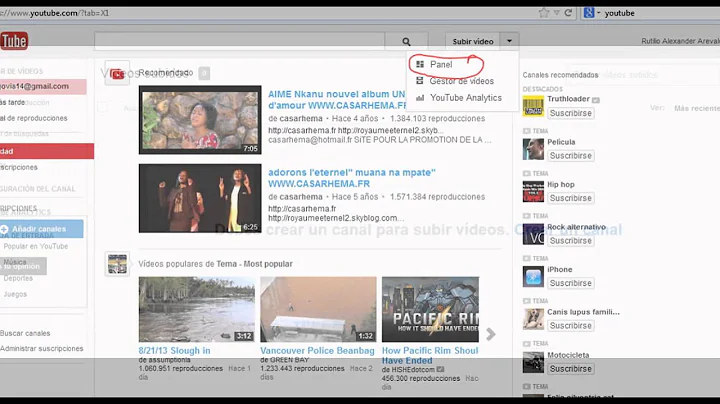The image size is (720, 404).
Task: Open the history dropdown arrow near star
Action: pyautogui.click(x=557, y=13)
